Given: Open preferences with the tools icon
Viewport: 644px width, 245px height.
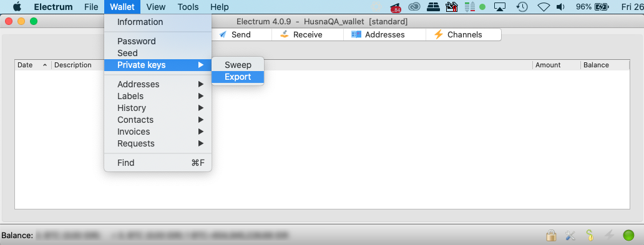Looking at the screenshot, I should point(570,235).
